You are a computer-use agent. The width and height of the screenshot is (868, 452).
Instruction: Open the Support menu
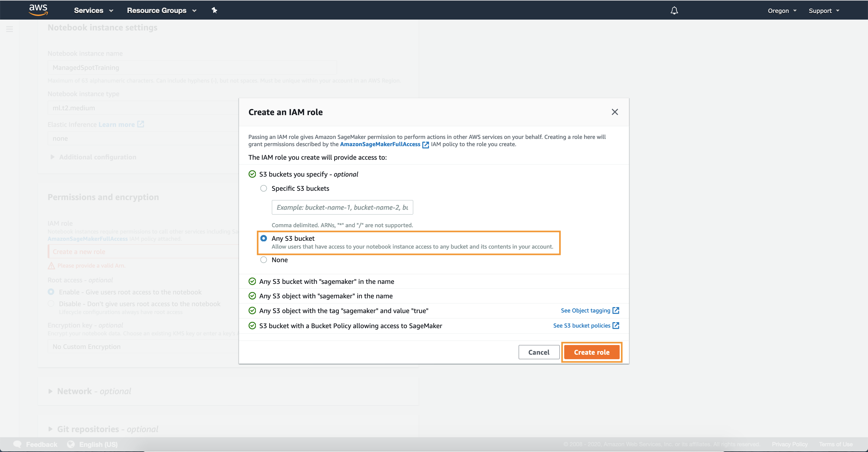click(x=824, y=11)
